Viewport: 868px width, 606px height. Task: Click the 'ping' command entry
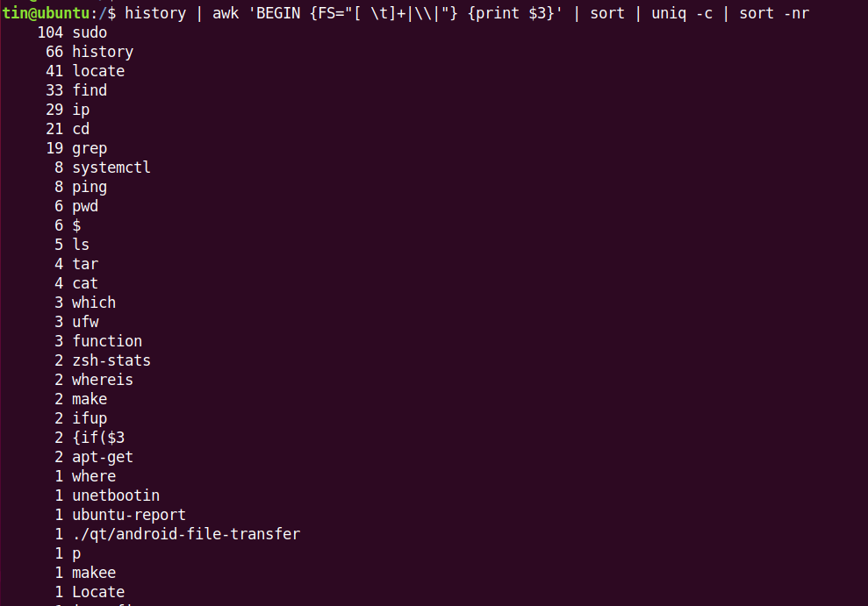tap(90, 187)
